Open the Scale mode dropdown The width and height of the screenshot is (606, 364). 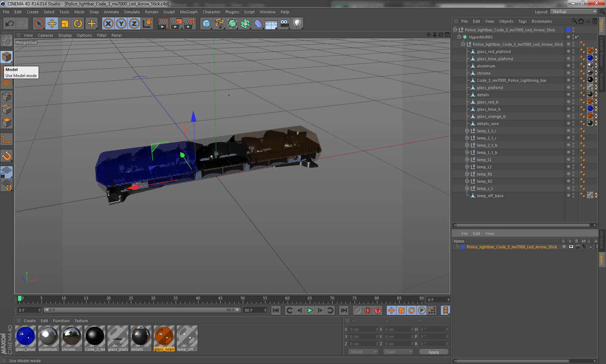[x=398, y=352]
